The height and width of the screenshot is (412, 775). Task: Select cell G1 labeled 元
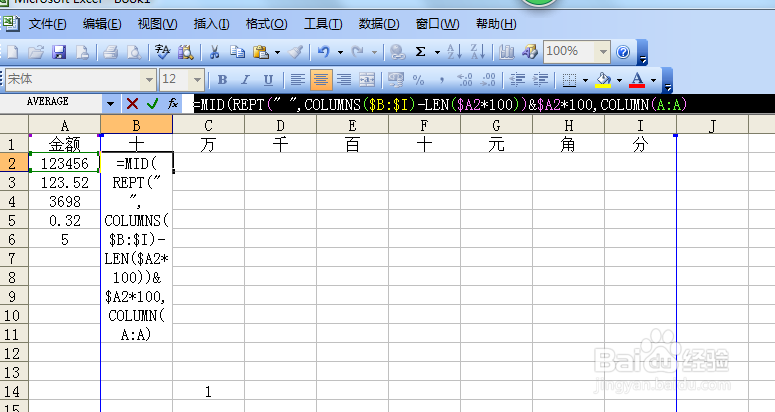tap(496, 144)
